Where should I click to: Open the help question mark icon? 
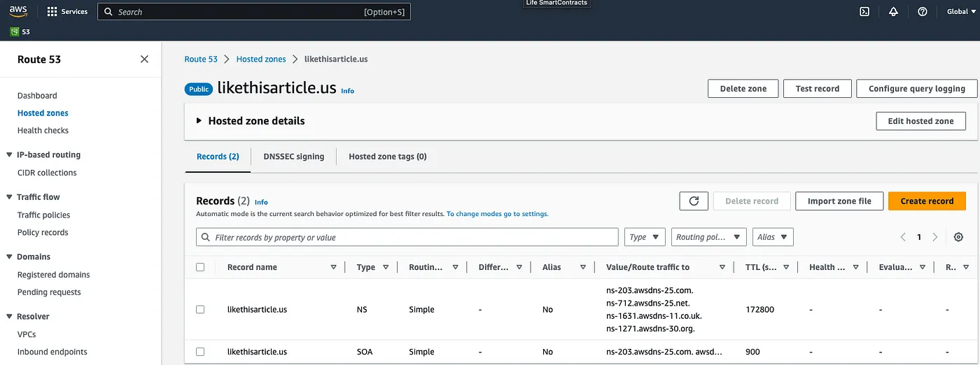pyautogui.click(x=923, y=12)
